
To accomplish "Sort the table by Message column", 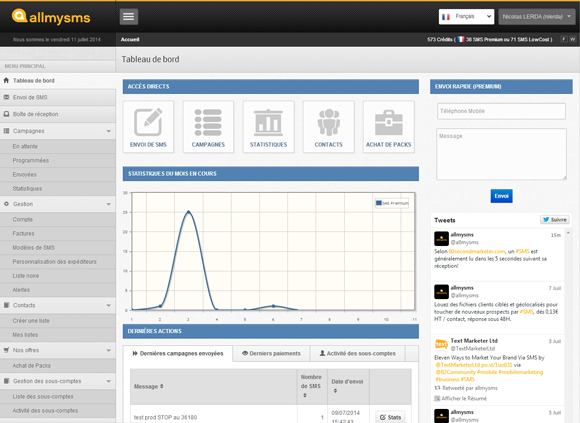I will click(149, 386).
